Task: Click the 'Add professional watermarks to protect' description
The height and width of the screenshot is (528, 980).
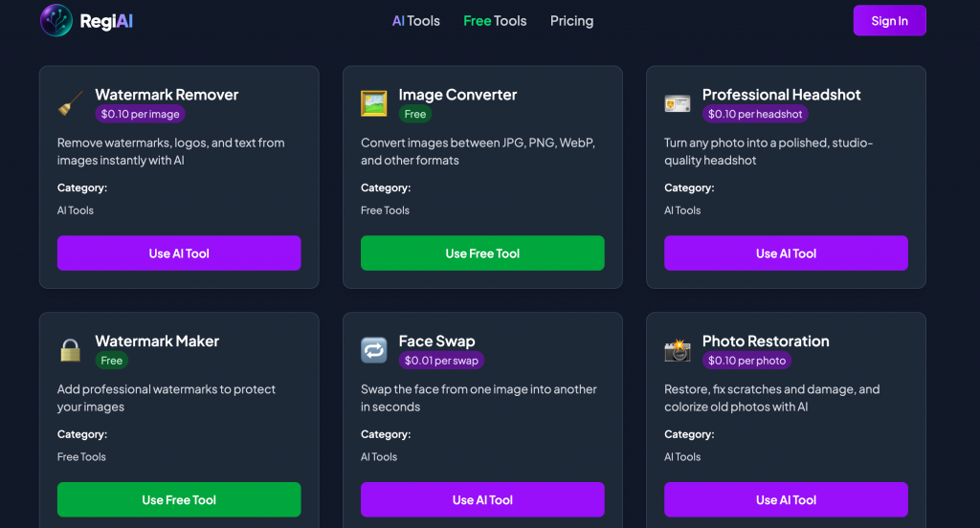Action: pyautogui.click(x=167, y=397)
